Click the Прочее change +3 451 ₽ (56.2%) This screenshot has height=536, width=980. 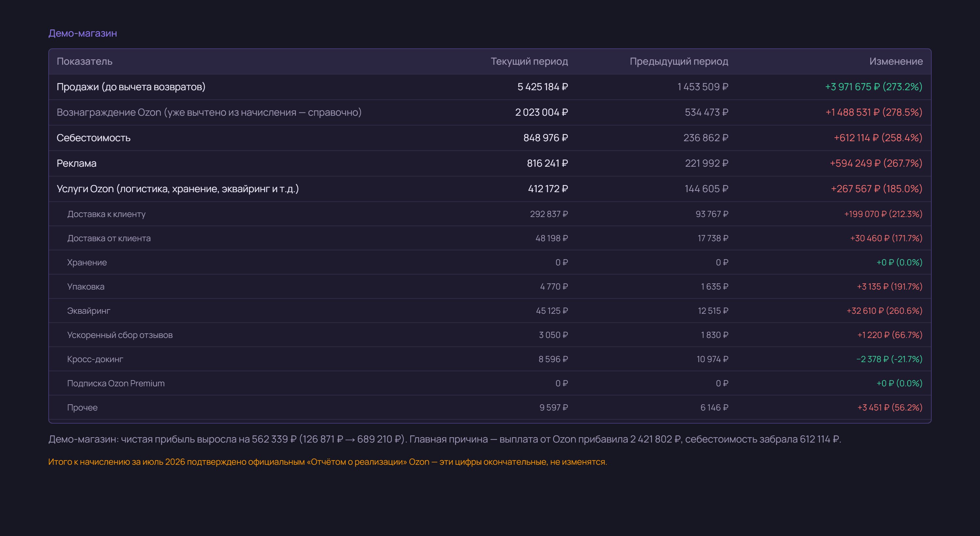(x=890, y=407)
